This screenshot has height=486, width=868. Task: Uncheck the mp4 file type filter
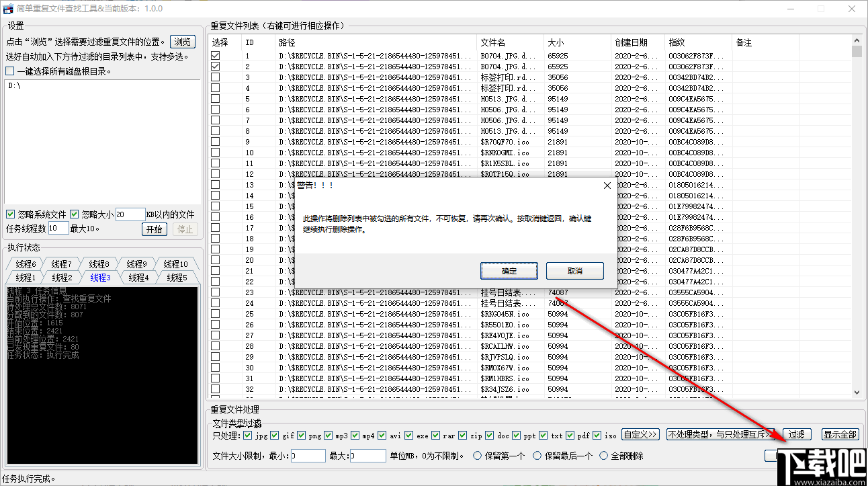click(x=355, y=435)
